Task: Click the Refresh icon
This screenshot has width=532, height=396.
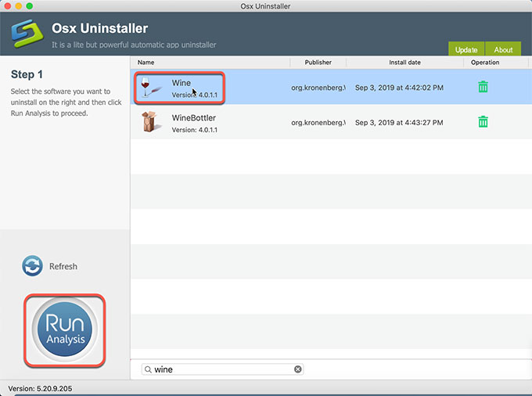Action: pyautogui.click(x=32, y=266)
